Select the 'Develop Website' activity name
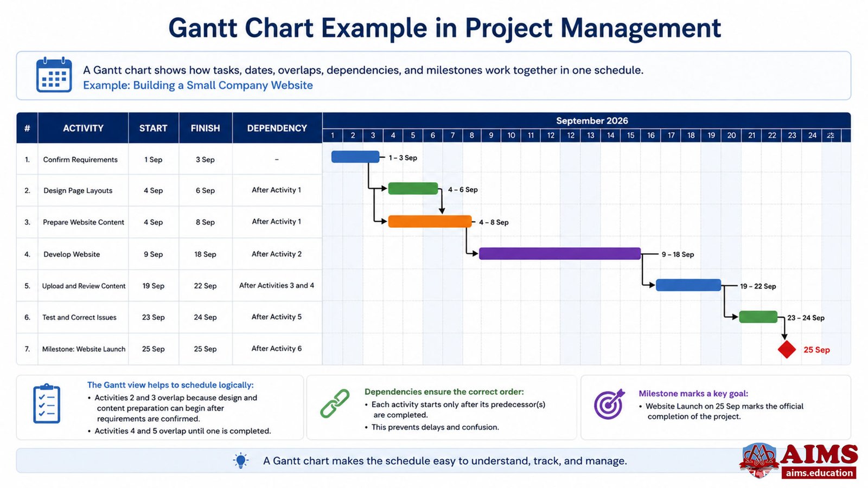 tap(72, 254)
